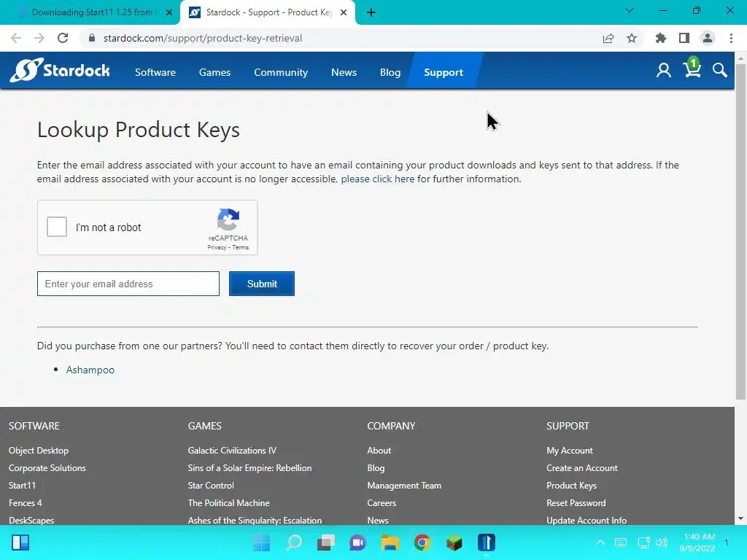The width and height of the screenshot is (747, 560).
Task: Go forward with browser forward arrow
Action: point(39,38)
